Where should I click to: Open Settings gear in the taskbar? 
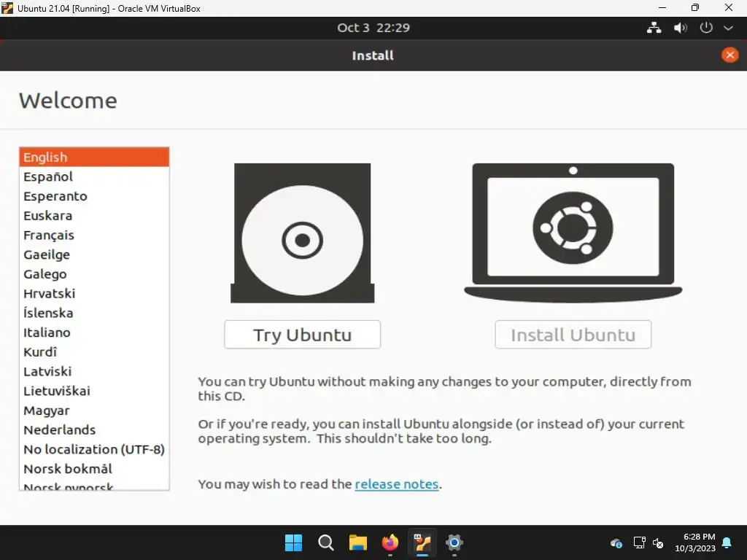[454, 542]
